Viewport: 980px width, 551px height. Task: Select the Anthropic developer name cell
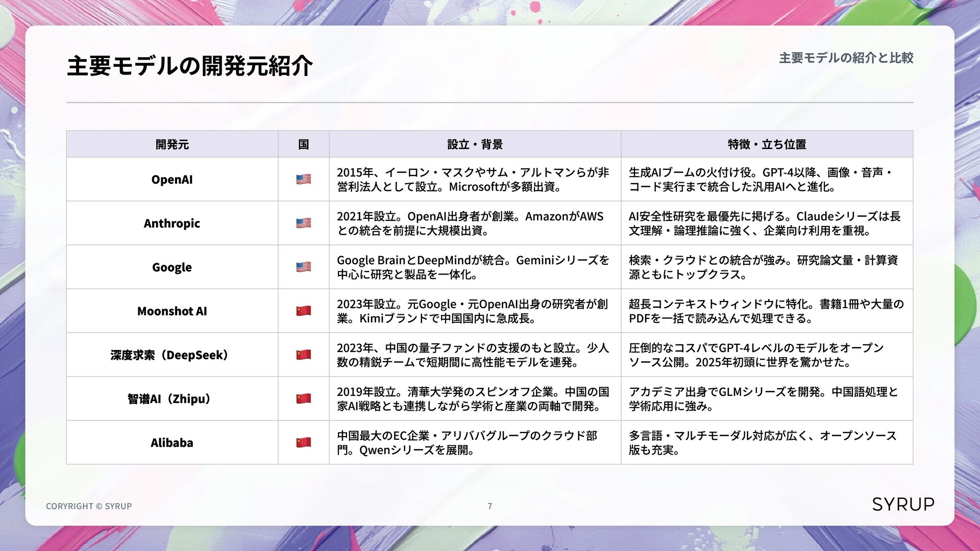coord(172,223)
